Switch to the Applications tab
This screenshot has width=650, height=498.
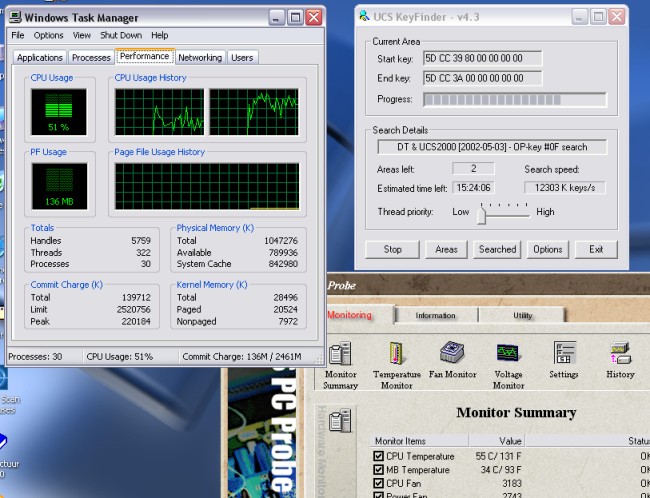coord(40,58)
